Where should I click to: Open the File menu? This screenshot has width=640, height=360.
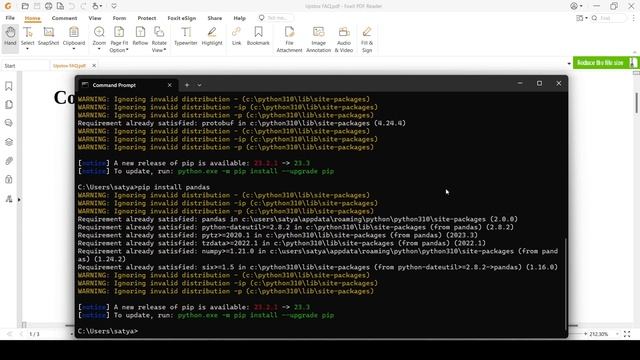(x=10, y=18)
